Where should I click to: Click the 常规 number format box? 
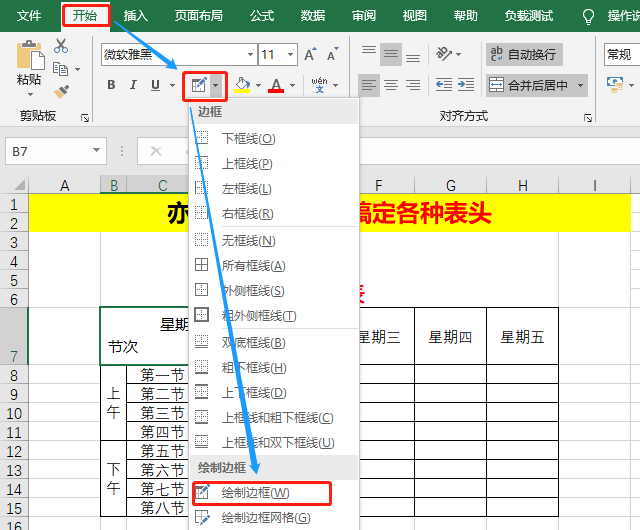click(621, 54)
